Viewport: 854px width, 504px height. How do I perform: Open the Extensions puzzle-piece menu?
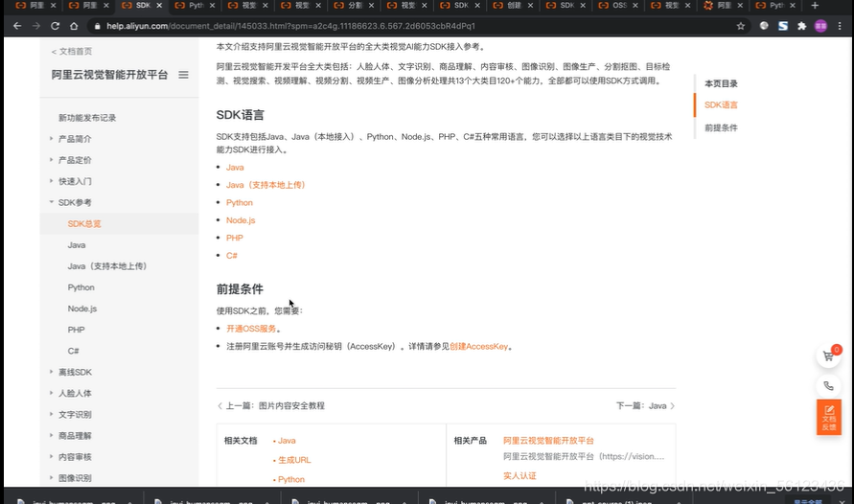tap(801, 26)
